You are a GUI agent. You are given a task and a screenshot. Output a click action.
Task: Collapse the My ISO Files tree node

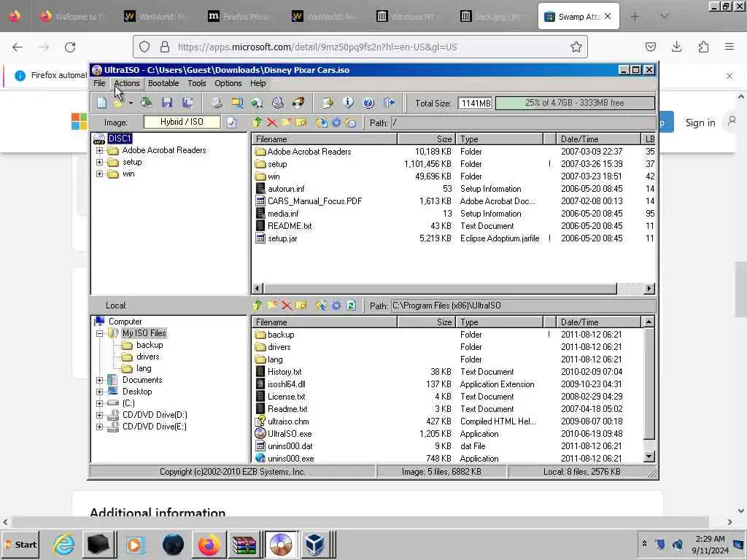coord(99,333)
